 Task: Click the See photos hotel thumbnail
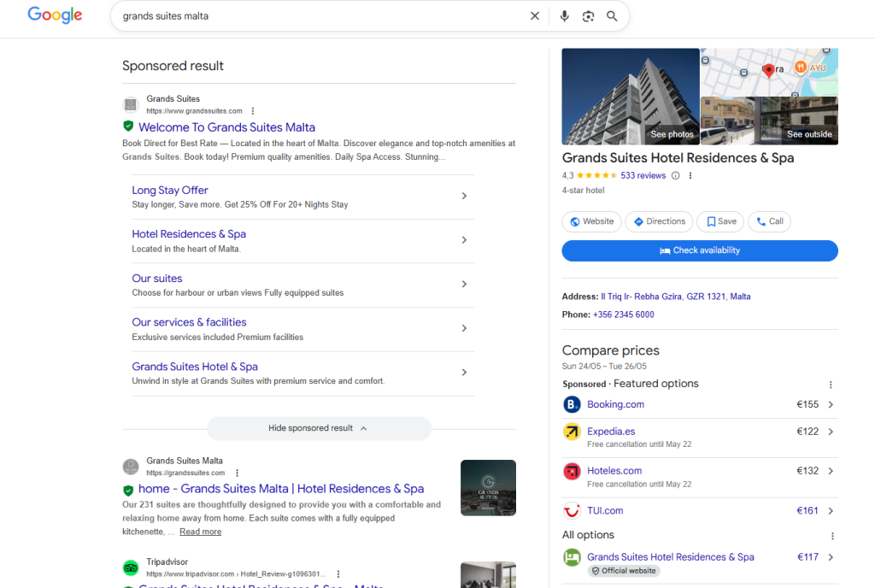(631, 97)
